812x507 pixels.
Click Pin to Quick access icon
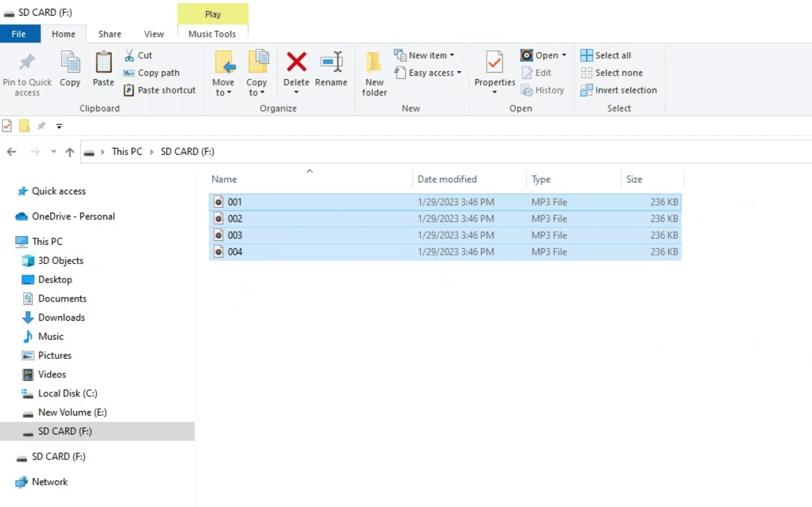[27, 63]
